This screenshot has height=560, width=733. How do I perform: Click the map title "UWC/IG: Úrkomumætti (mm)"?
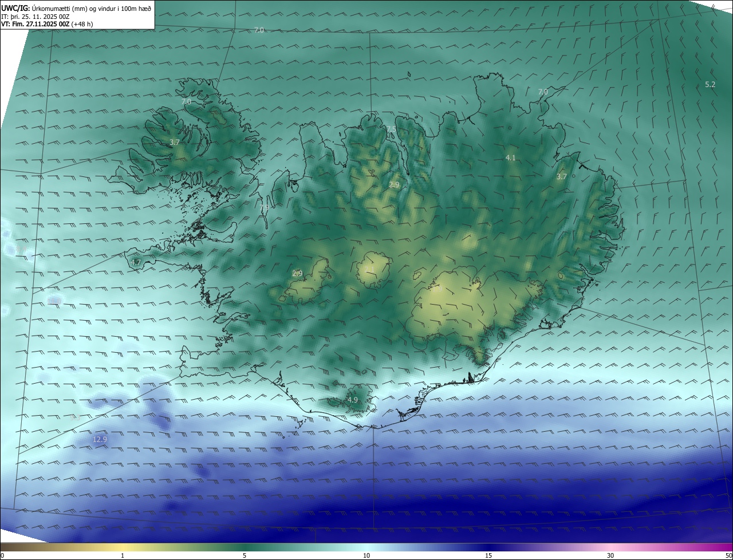tap(46, 8)
